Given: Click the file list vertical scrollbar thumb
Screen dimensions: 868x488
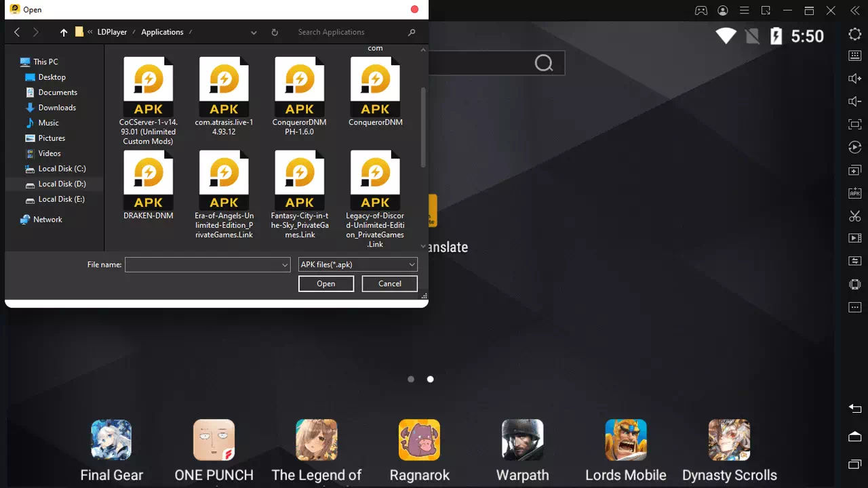Looking at the screenshot, I should [x=424, y=127].
